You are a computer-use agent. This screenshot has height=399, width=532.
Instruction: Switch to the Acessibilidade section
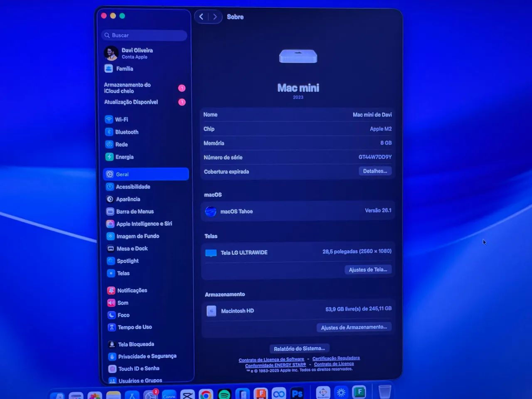pyautogui.click(x=132, y=187)
